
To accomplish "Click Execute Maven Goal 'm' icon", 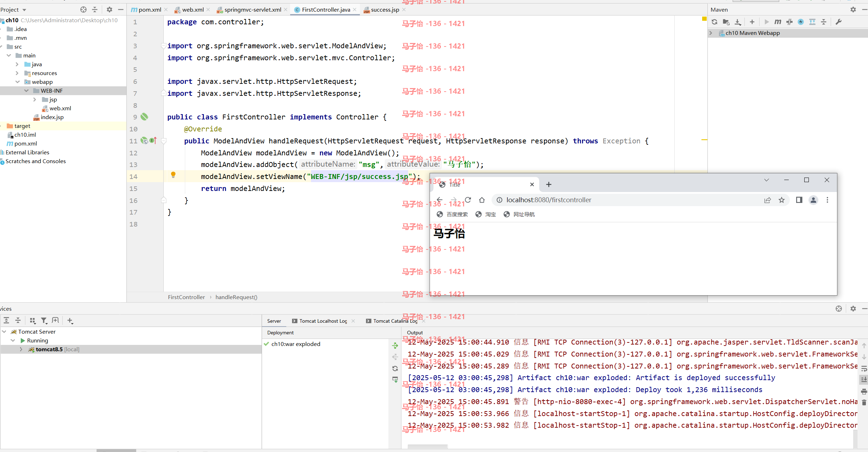I will [778, 22].
